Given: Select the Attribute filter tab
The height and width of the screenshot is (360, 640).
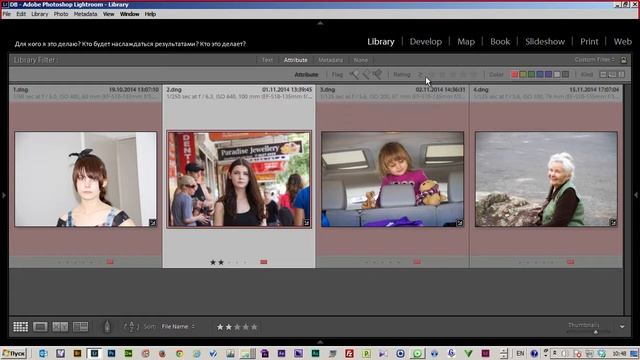Looking at the screenshot, I should click(296, 60).
